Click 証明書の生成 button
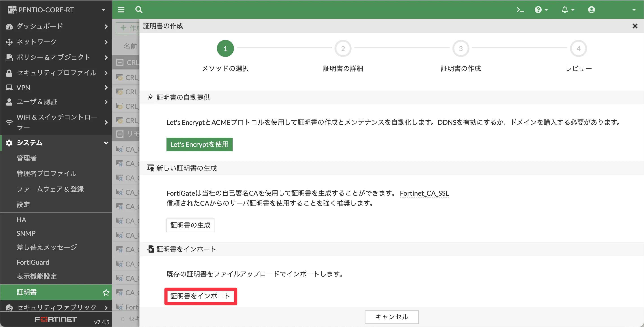Image resolution: width=644 pixels, height=327 pixels. pos(190,225)
